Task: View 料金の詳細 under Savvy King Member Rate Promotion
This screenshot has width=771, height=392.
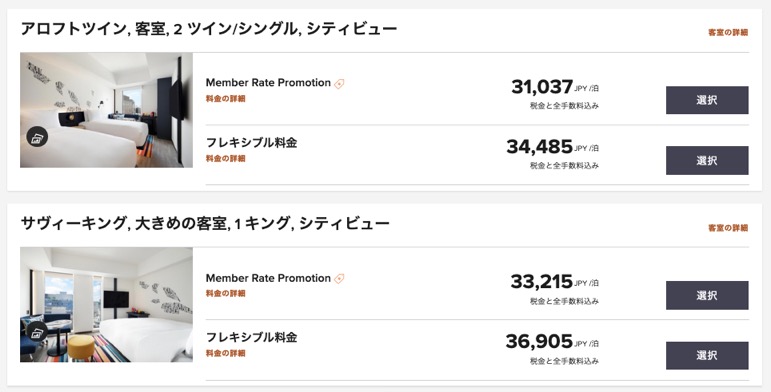Action: 225,294
